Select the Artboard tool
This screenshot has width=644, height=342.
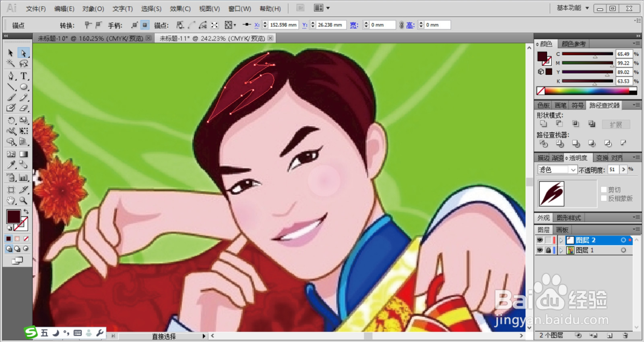tap(11, 190)
